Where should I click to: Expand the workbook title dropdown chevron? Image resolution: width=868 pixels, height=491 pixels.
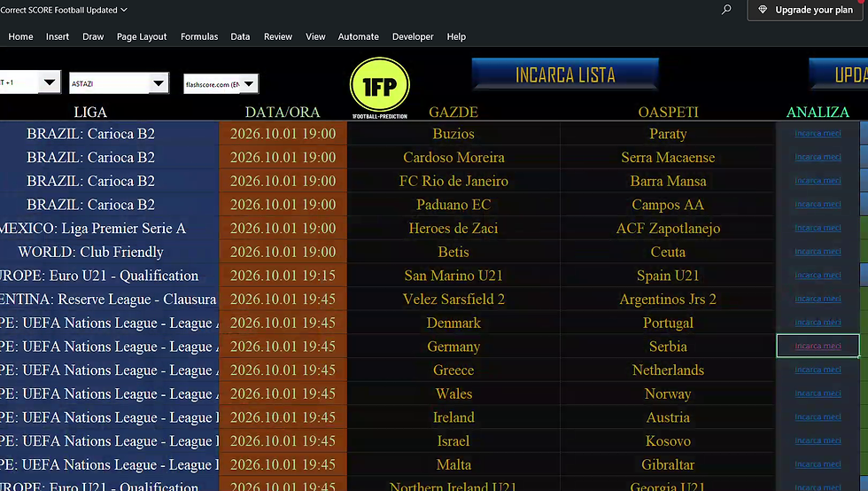(124, 10)
